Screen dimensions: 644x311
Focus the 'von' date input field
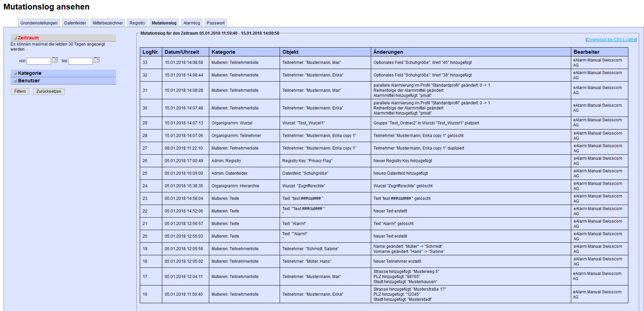click(x=39, y=61)
